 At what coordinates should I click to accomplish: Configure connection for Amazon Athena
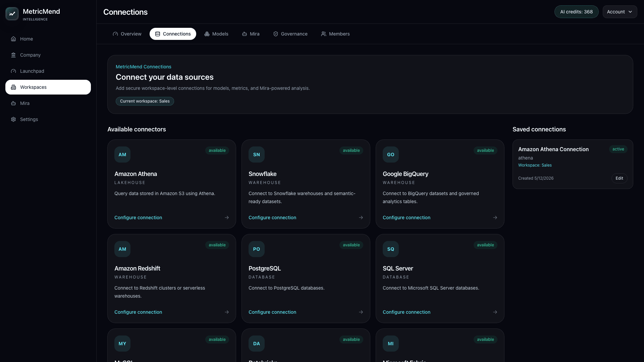tap(138, 218)
